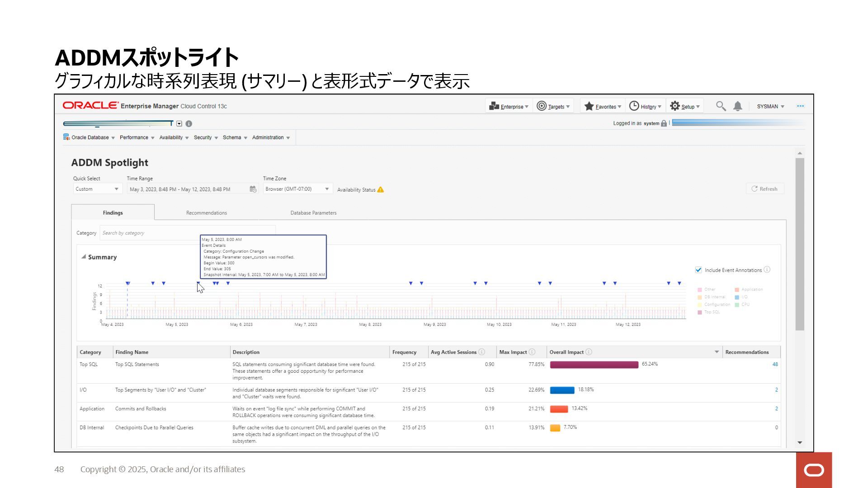Open the Availability menu
Screen dimensions: 868x488
[174, 137]
